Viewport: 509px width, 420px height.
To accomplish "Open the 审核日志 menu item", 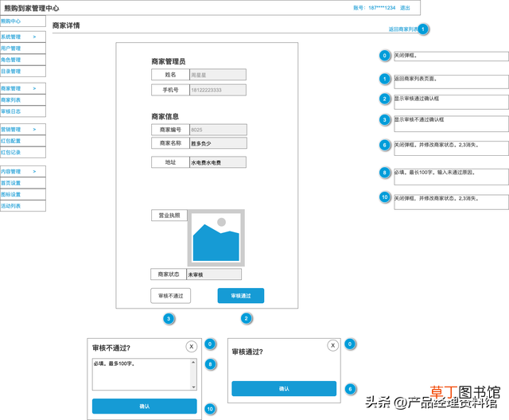I will coord(23,111).
